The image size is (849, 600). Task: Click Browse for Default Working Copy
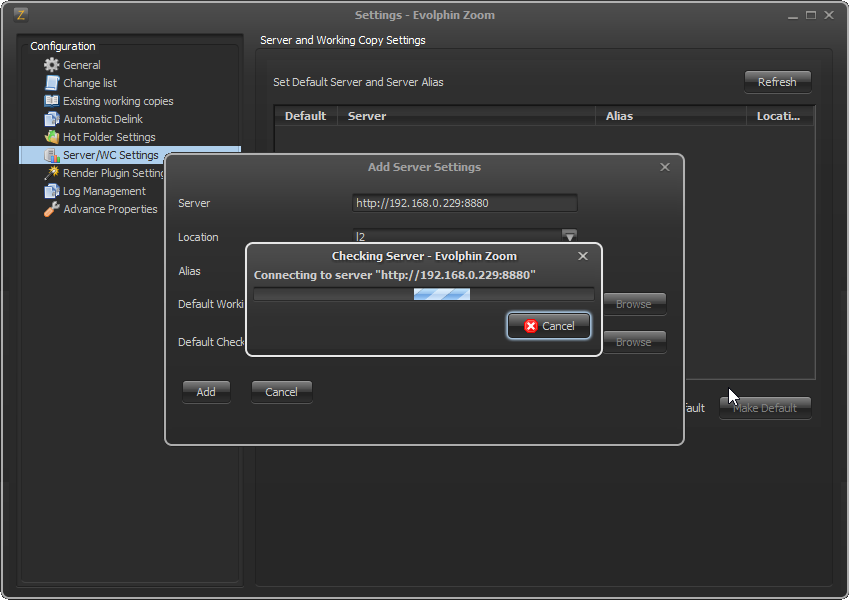[634, 304]
